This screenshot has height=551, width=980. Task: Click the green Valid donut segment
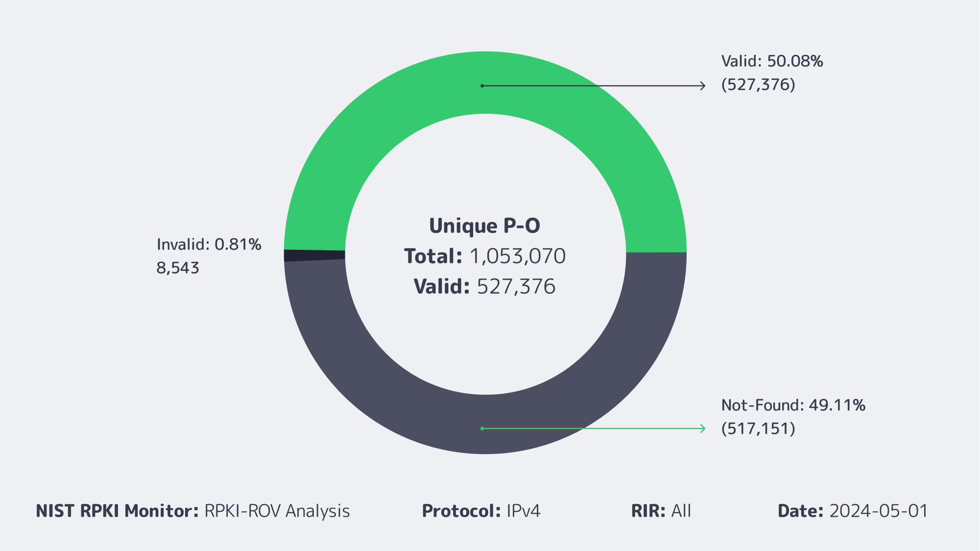372,127
